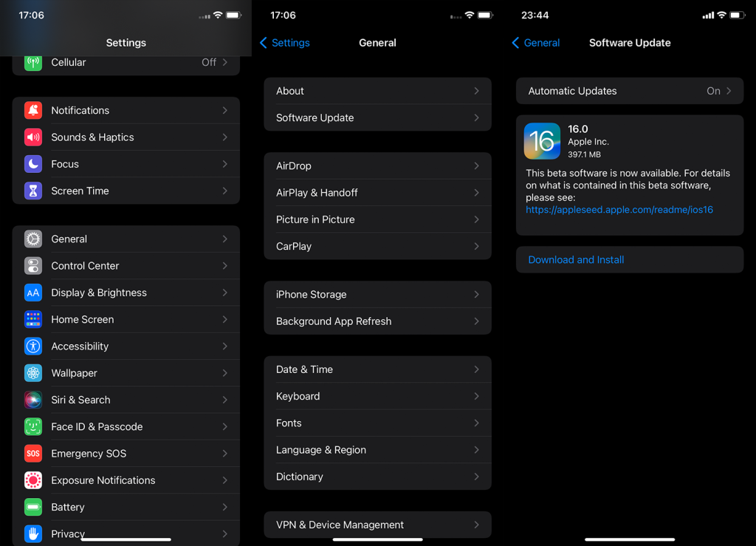Tap the Screen Time label
This screenshot has height=546, width=756.
pyautogui.click(x=80, y=191)
